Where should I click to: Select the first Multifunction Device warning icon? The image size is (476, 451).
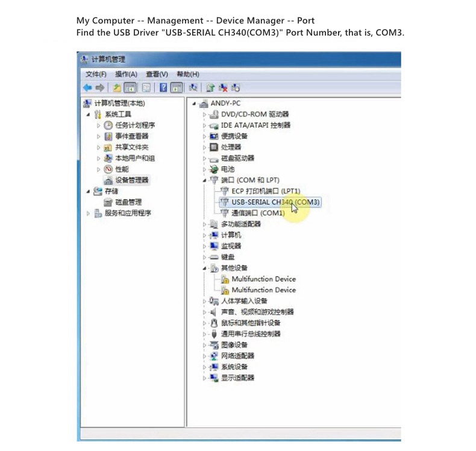click(x=225, y=279)
